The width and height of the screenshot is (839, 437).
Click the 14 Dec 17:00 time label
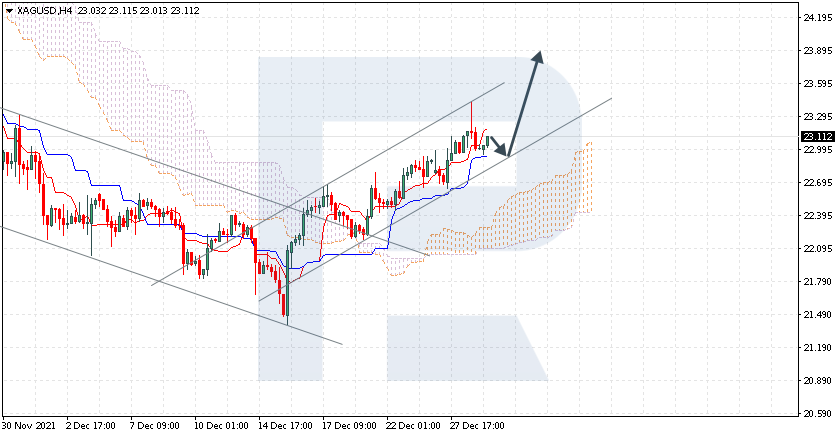(x=285, y=426)
